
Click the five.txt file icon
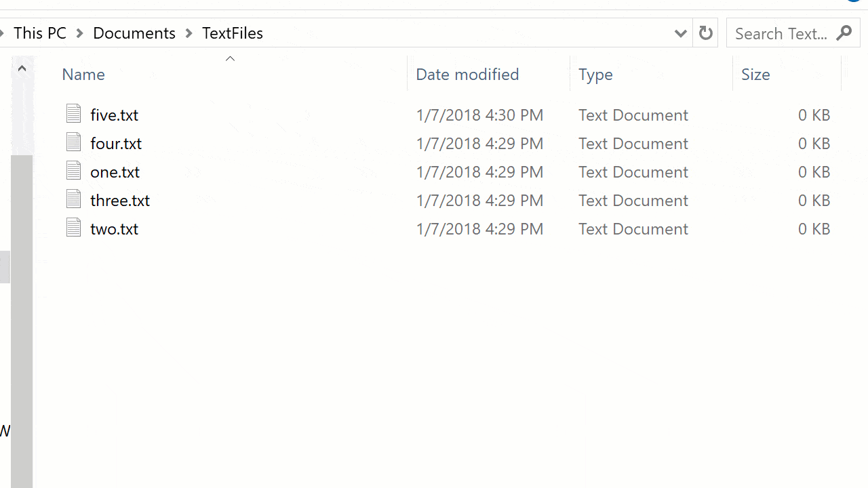(x=74, y=114)
